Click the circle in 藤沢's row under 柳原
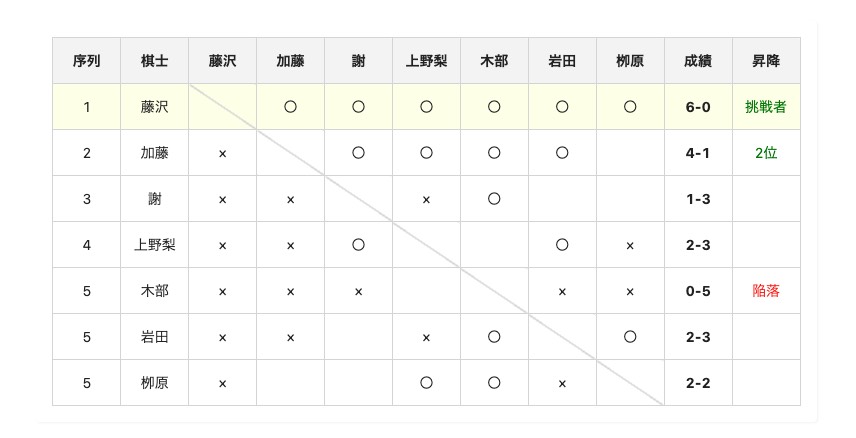Viewport: 856px width, 438px height. [630, 107]
